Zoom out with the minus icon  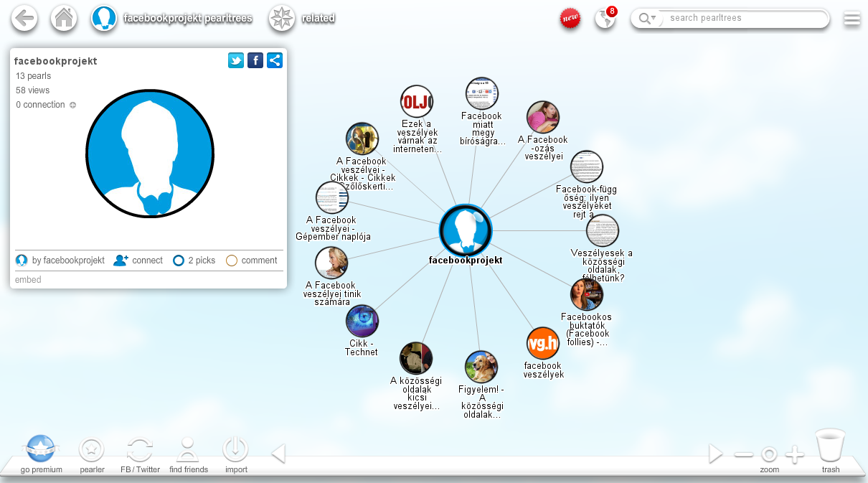pyautogui.click(x=744, y=454)
